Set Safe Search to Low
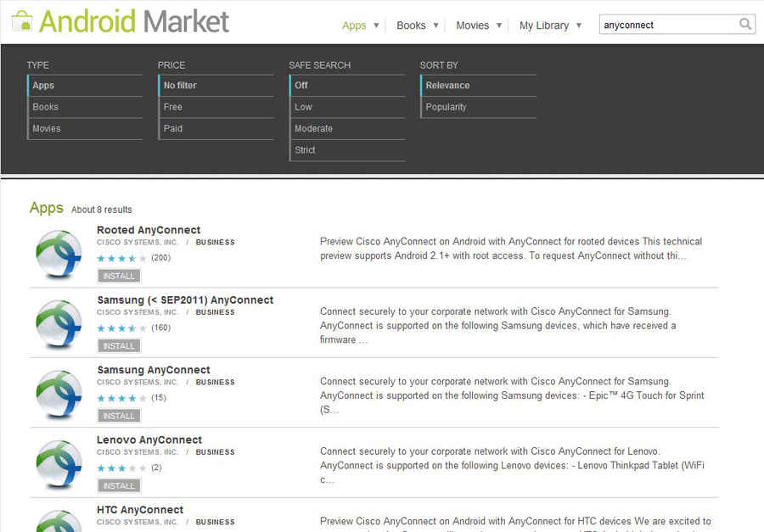Image resolution: width=764 pixels, height=532 pixels. point(347,107)
